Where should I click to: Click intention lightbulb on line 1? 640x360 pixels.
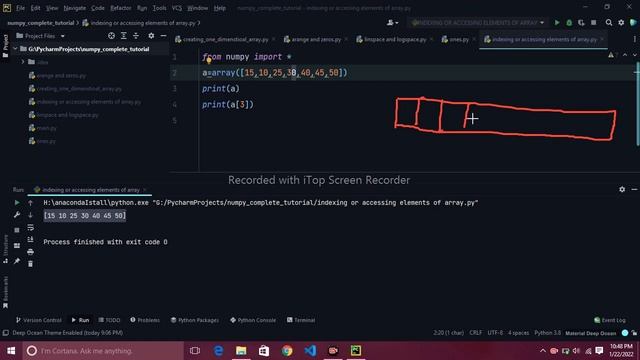tap(209, 60)
